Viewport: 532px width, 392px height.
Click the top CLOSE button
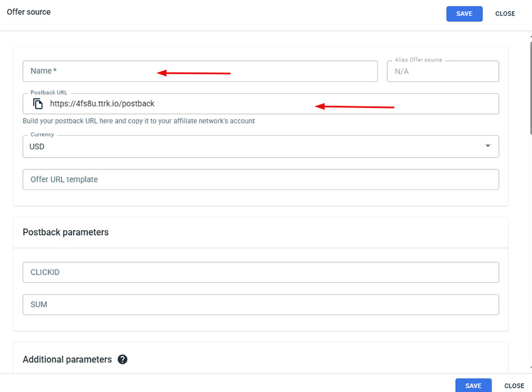click(505, 14)
